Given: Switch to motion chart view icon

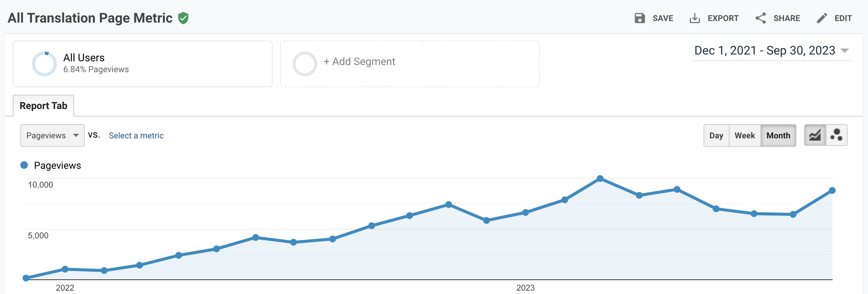Looking at the screenshot, I should coord(836,135).
